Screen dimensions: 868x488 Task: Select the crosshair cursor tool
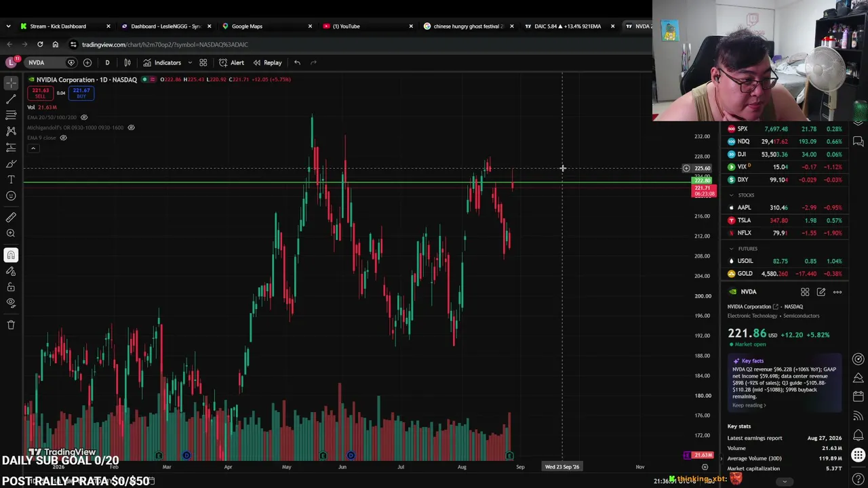(11, 83)
